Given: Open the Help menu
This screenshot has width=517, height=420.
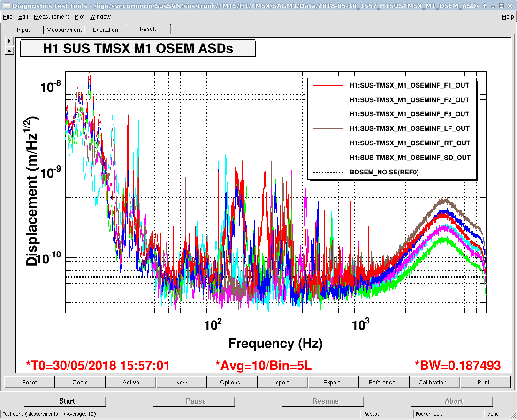Looking at the screenshot, I should coord(508,17).
